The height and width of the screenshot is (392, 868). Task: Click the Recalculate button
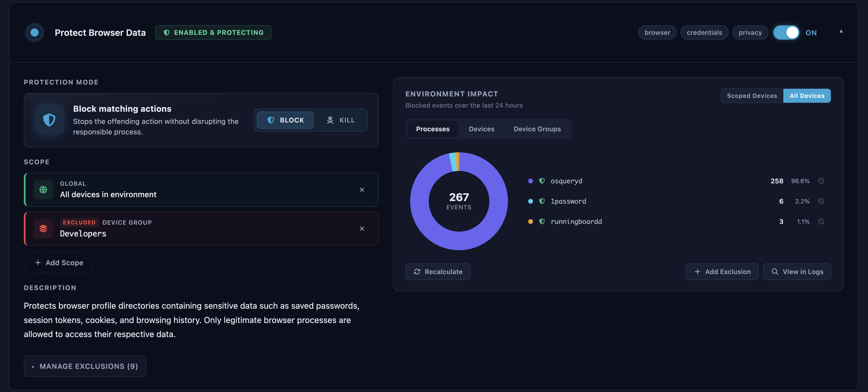(x=438, y=272)
